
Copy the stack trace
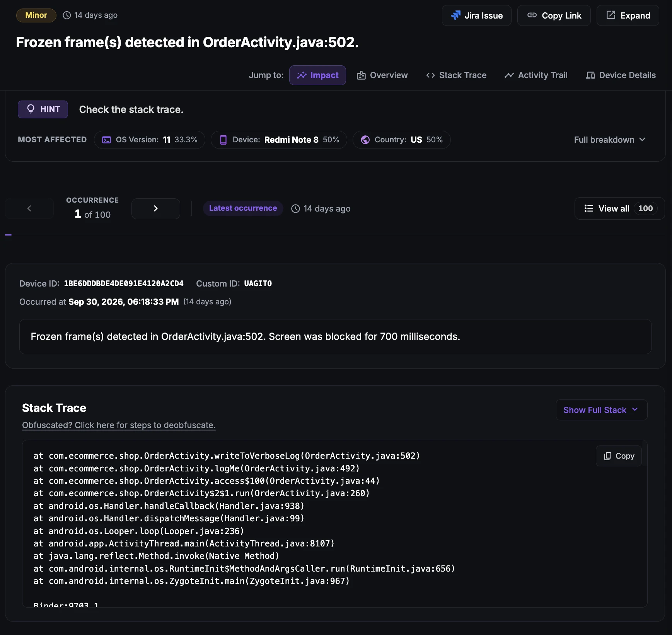(618, 456)
